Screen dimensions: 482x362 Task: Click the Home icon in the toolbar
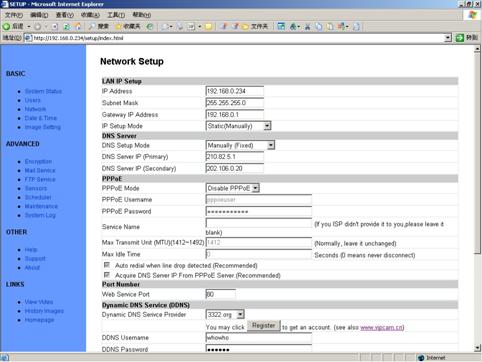[x=78, y=26]
